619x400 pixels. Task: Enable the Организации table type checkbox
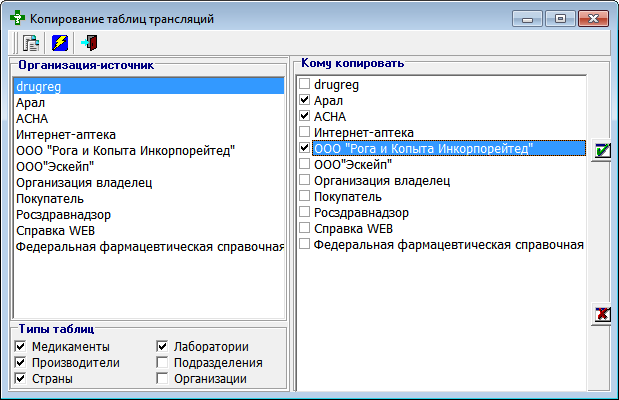(162, 378)
